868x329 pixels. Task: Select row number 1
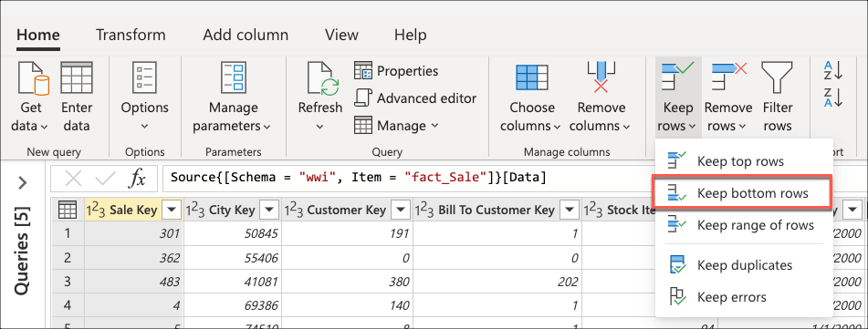[x=68, y=234]
